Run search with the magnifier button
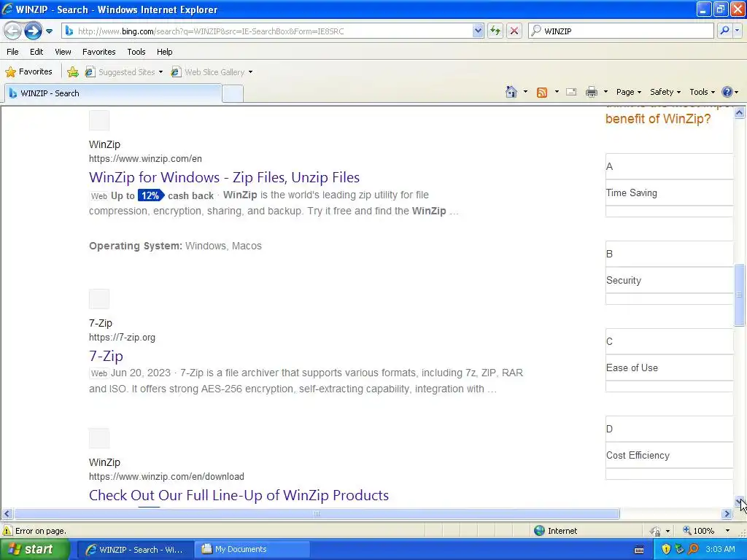 pyautogui.click(x=724, y=31)
